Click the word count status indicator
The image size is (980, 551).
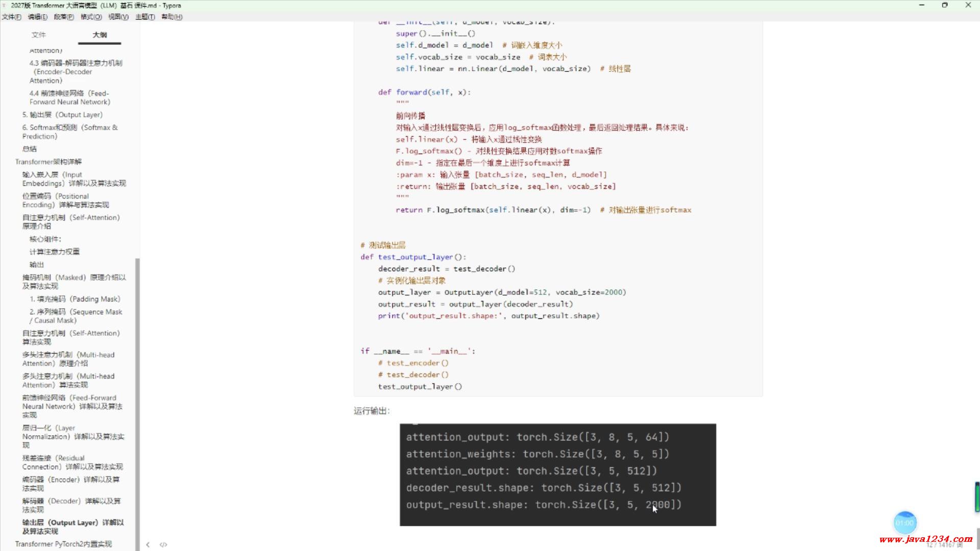(945, 545)
